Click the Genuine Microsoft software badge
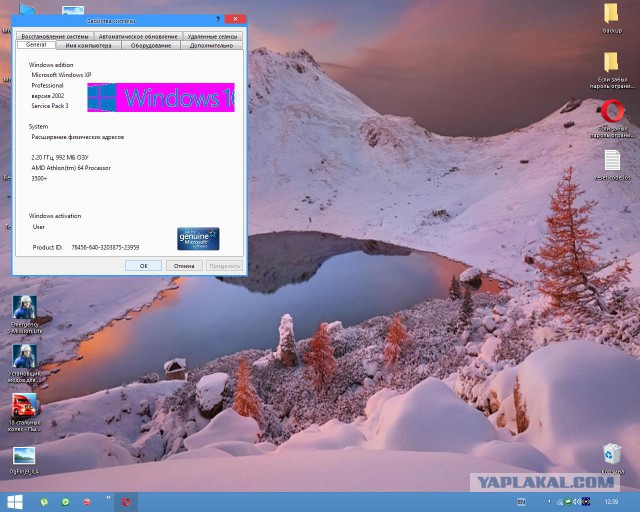The height and width of the screenshot is (512, 640). pyautogui.click(x=198, y=238)
